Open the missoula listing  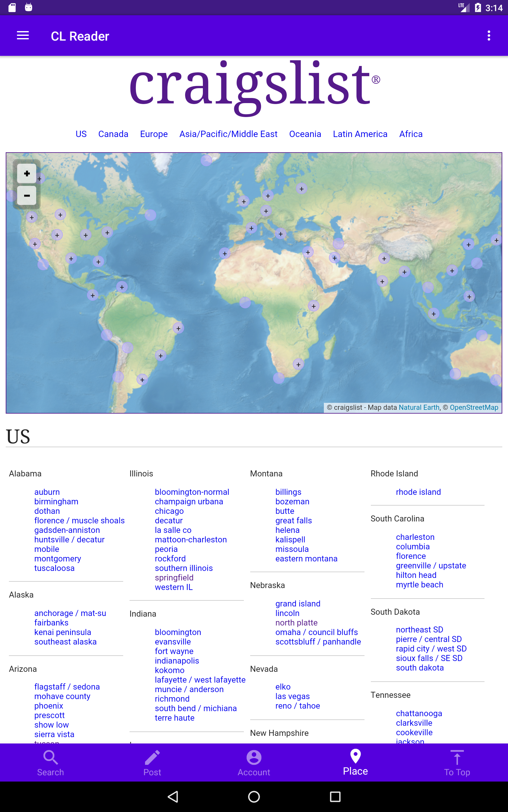click(x=292, y=549)
